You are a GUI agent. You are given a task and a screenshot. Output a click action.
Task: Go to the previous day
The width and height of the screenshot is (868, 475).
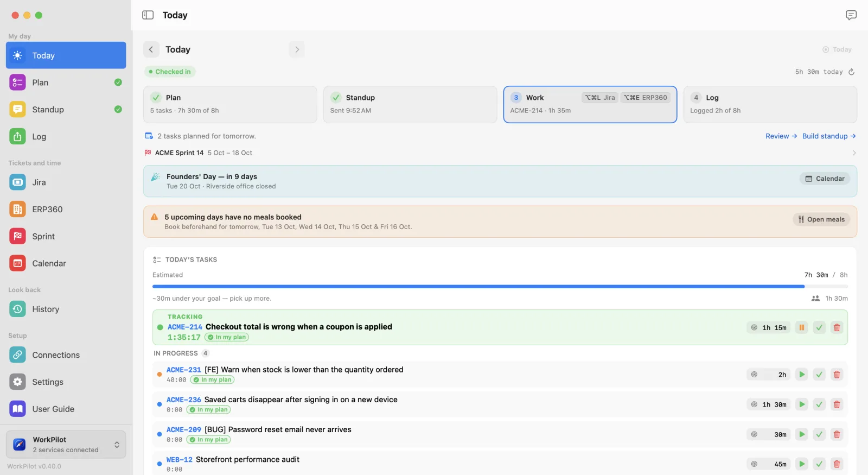click(151, 49)
